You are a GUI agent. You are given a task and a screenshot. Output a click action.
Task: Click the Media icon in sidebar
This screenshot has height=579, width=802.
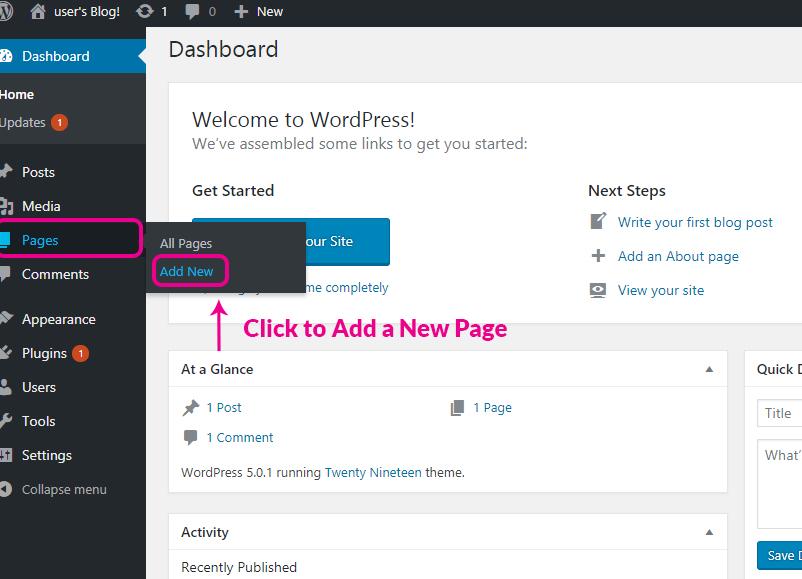click(x=6, y=206)
